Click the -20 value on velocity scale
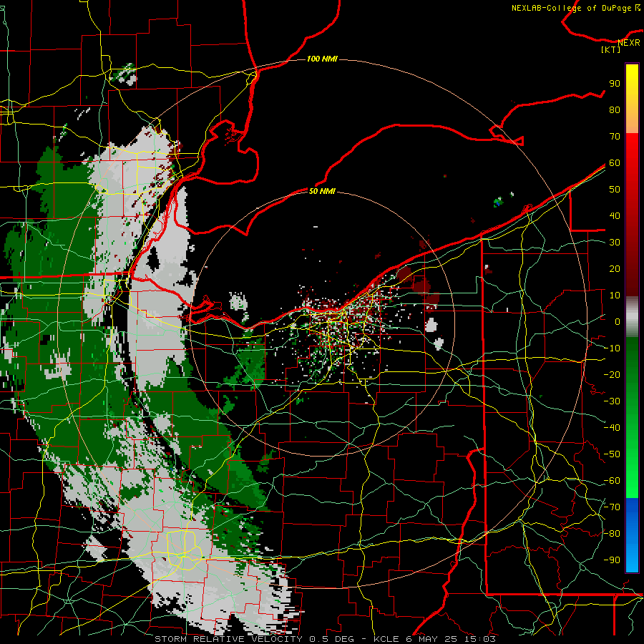The image size is (644, 644). point(612,375)
